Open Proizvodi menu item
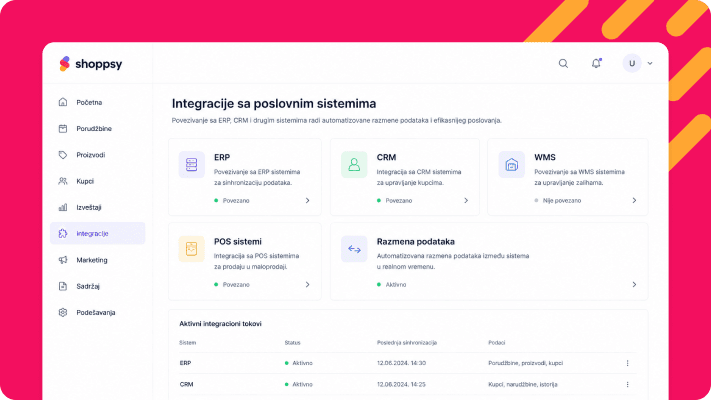The height and width of the screenshot is (400, 711). pos(97,155)
